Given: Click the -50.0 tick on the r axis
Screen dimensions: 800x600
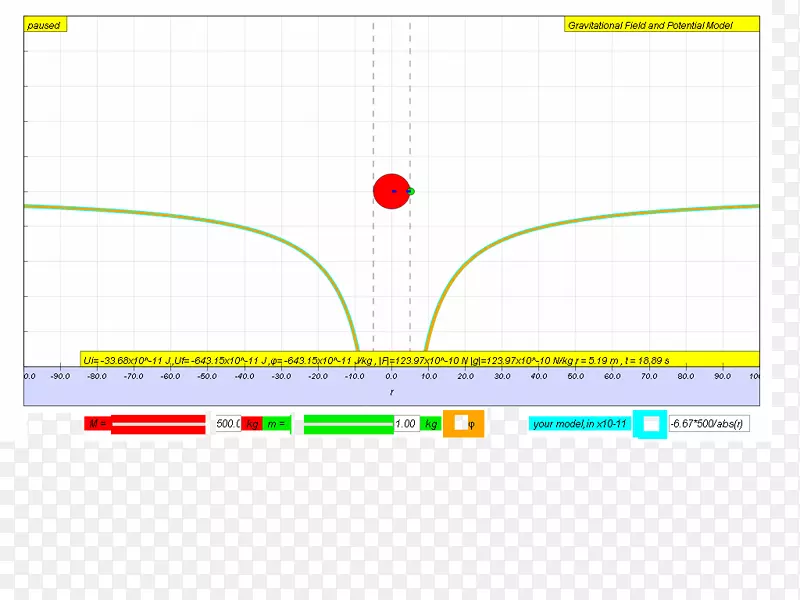Looking at the screenshot, I should coord(207,376).
